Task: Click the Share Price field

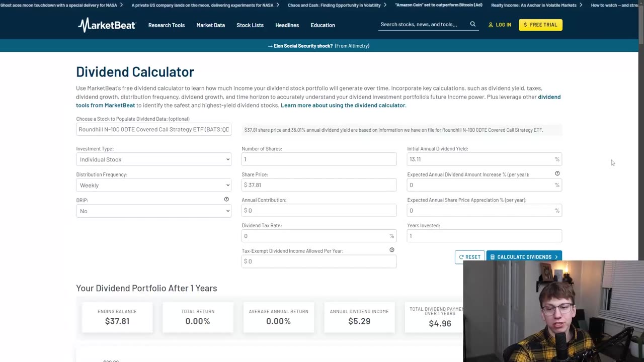Action: (x=319, y=185)
